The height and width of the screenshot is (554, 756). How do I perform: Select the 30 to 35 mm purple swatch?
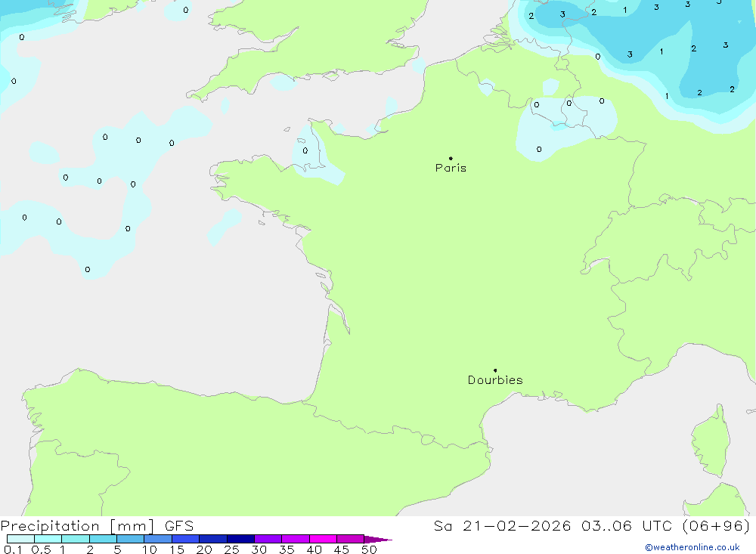tap(268, 539)
